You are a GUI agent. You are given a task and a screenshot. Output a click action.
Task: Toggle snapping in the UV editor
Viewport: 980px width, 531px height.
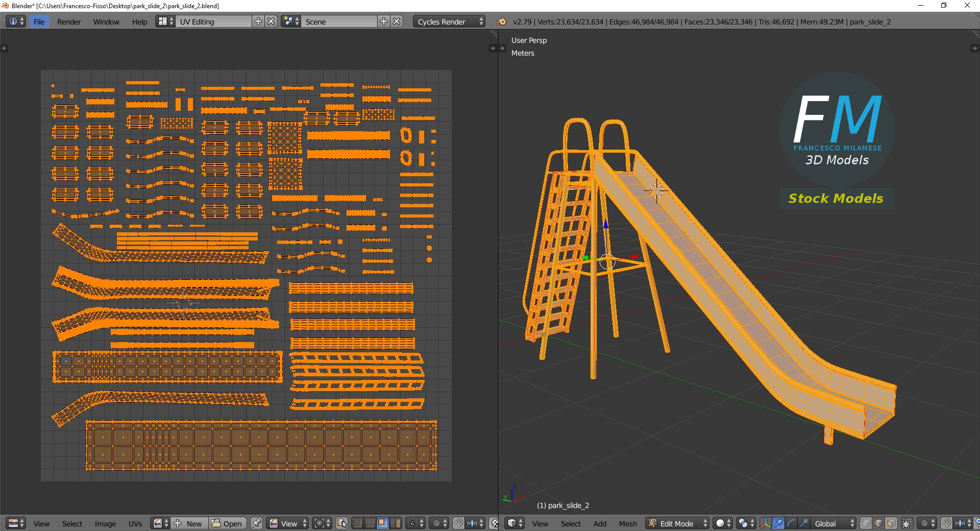point(458,523)
